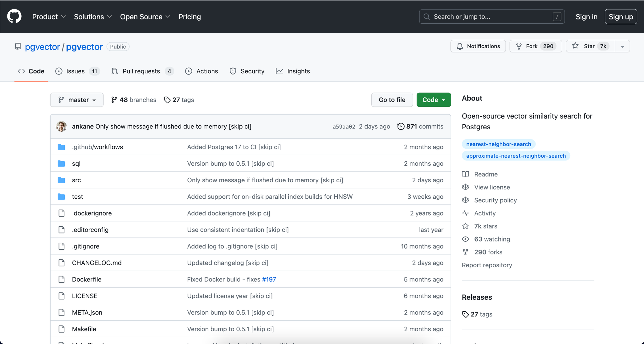
Task: Open the #197 issue link
Action: 269,279
